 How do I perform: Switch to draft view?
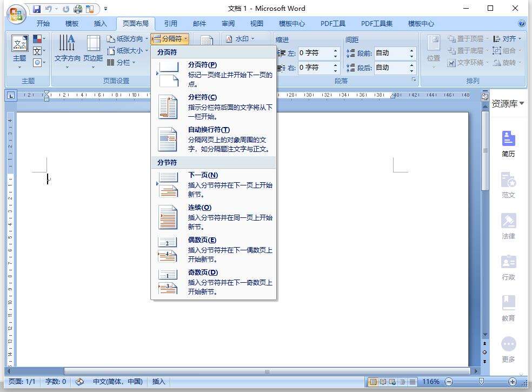point(413,382)
